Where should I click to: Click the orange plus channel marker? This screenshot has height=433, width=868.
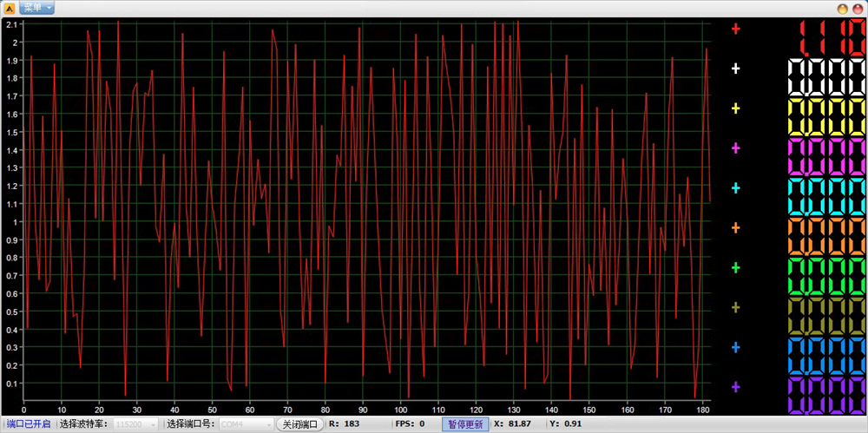tap(736, 228)
